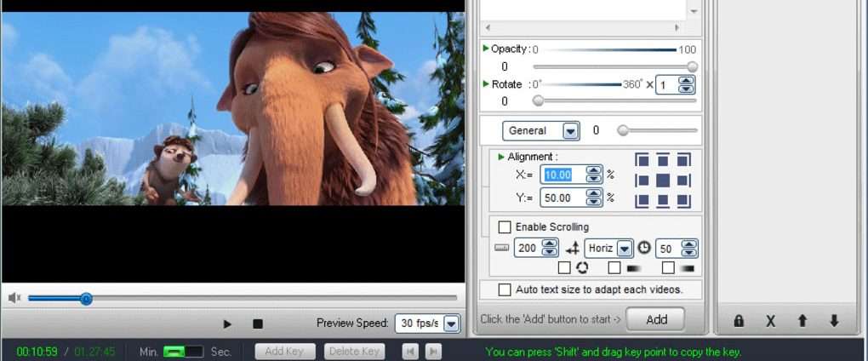Move item down with the down arrow
Viewport: 868px width, 361px height.
(x=834, y=321)
